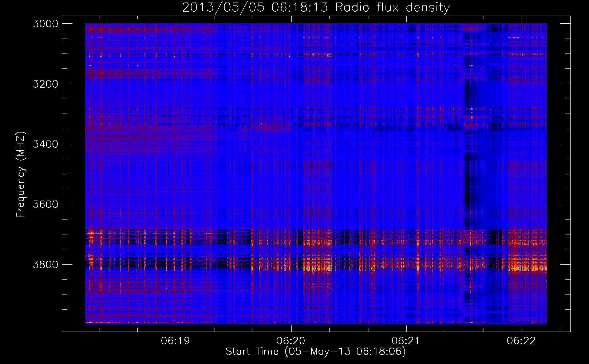Click the 3000 frequency tick label
This screenshot has height=364, width=589.
pos(46,24)
